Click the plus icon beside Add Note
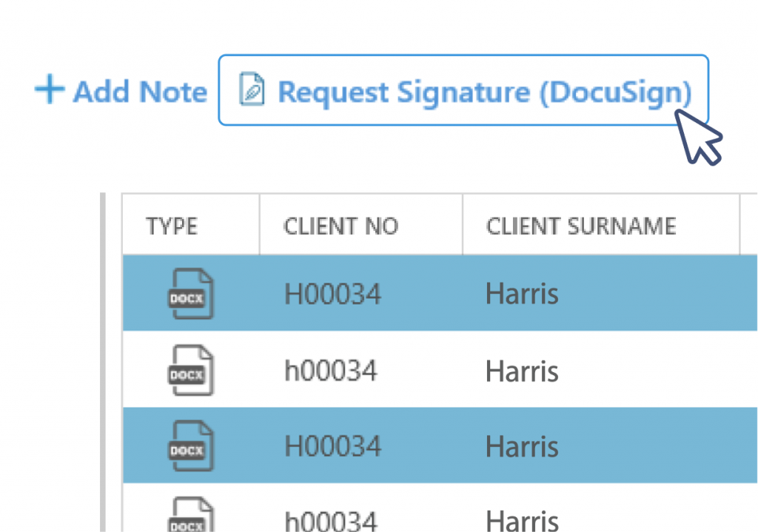758x532 pixels. click(50, 89)
